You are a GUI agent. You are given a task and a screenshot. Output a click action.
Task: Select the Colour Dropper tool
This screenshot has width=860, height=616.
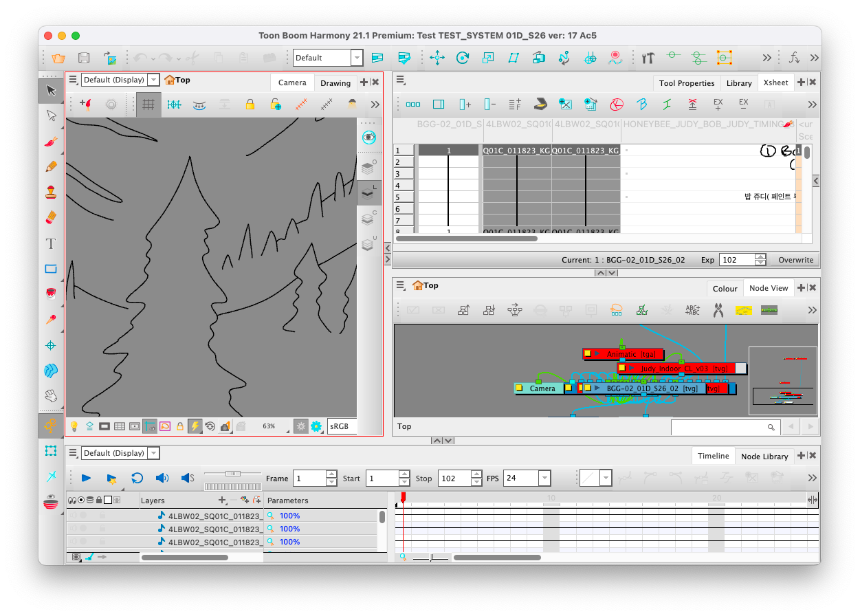coord(51,320)
